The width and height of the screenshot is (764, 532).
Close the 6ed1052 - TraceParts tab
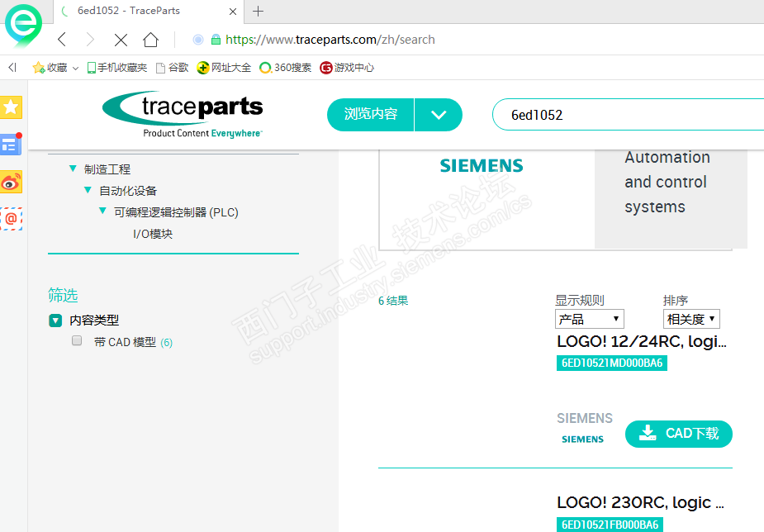tap(233, 12)
